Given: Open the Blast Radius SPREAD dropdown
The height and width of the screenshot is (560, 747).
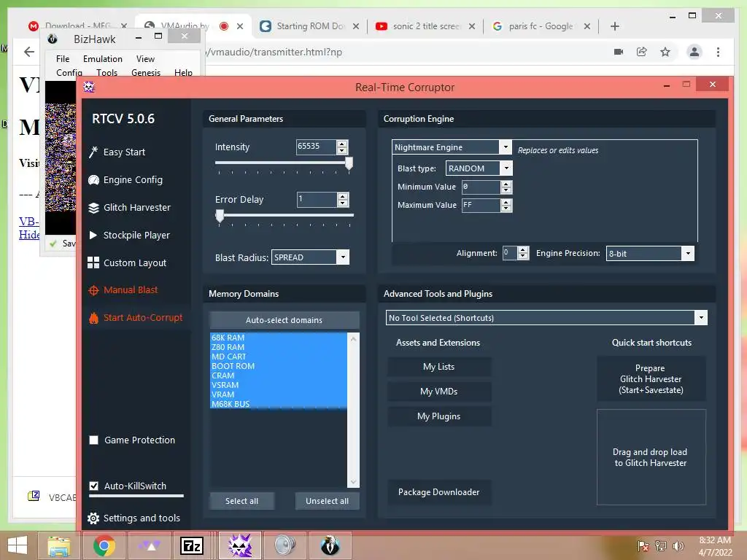Looking at the screenshot, I should 343,257.
